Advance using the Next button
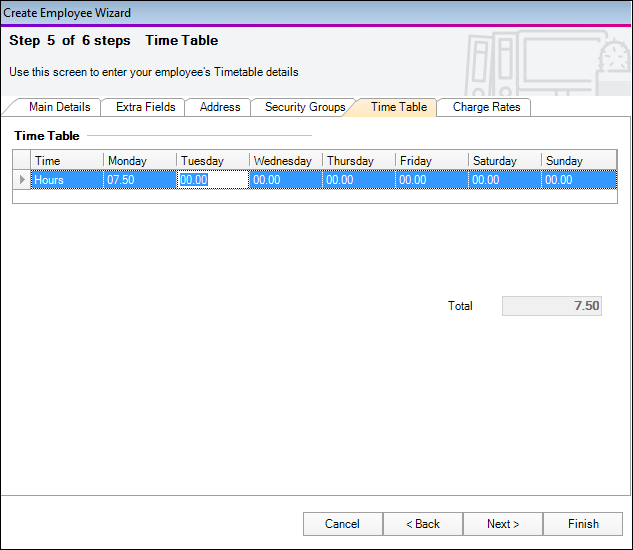Viewport: 633px width, 550px height. pyautogui.click(x=503, y=524)
